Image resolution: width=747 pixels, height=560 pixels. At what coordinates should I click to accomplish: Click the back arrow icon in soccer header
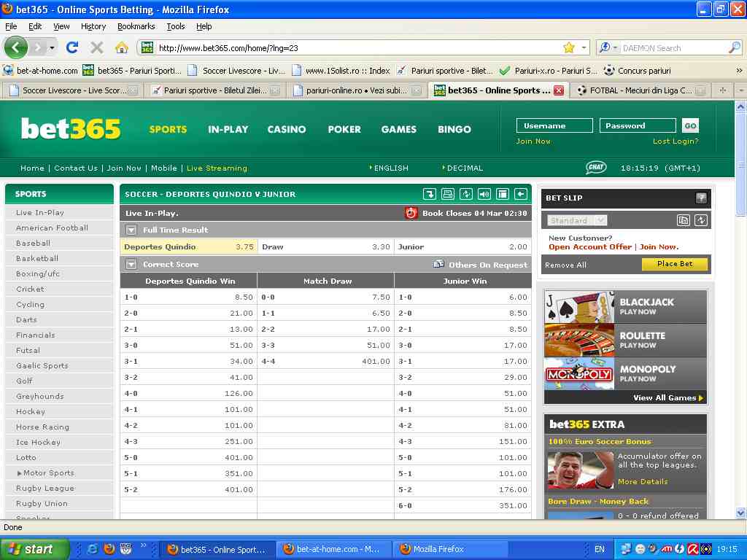(521, 194)
